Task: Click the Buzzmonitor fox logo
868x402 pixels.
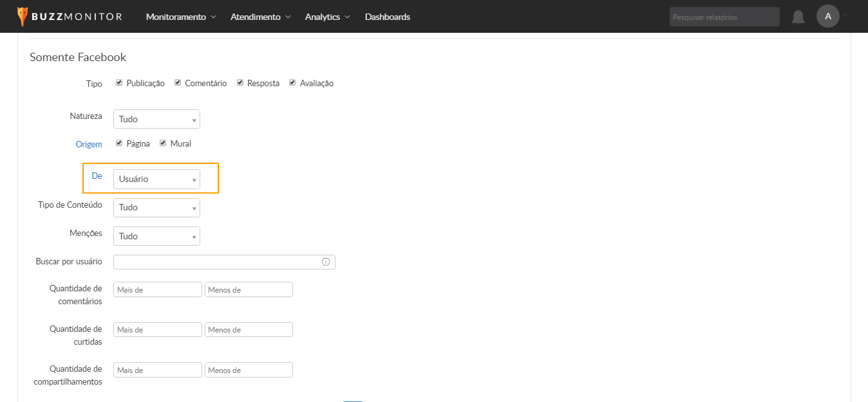Action: click(x=23, y=17)
